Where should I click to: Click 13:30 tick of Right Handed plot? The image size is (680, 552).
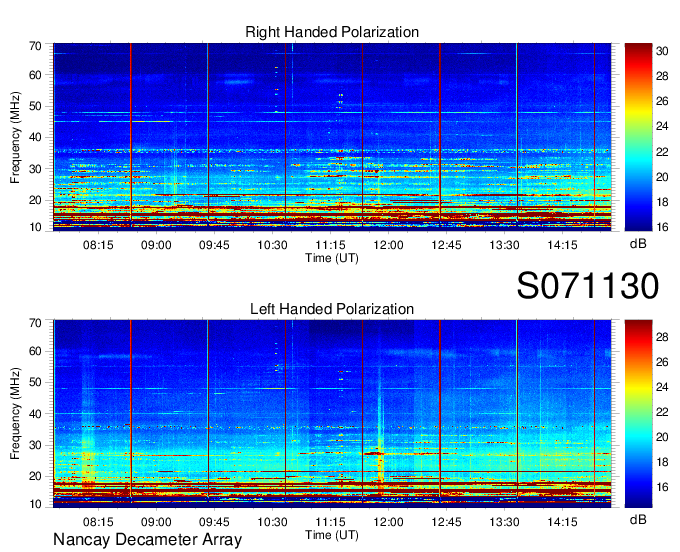(504, 245)
